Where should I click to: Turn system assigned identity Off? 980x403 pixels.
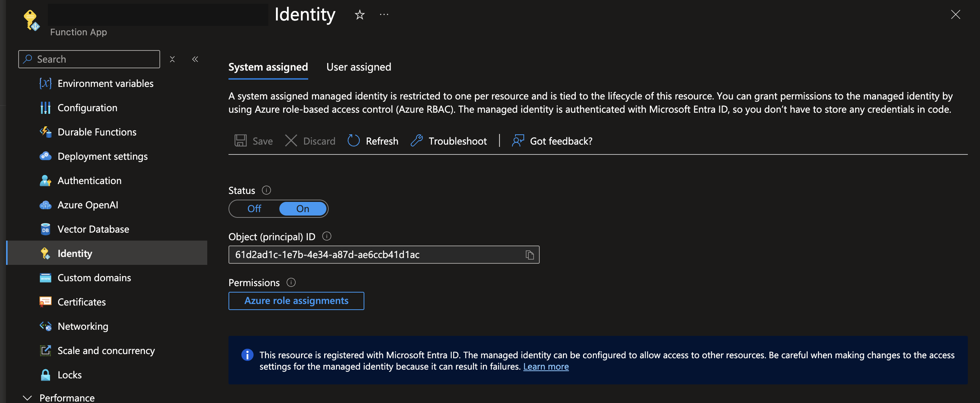[254, 209]
